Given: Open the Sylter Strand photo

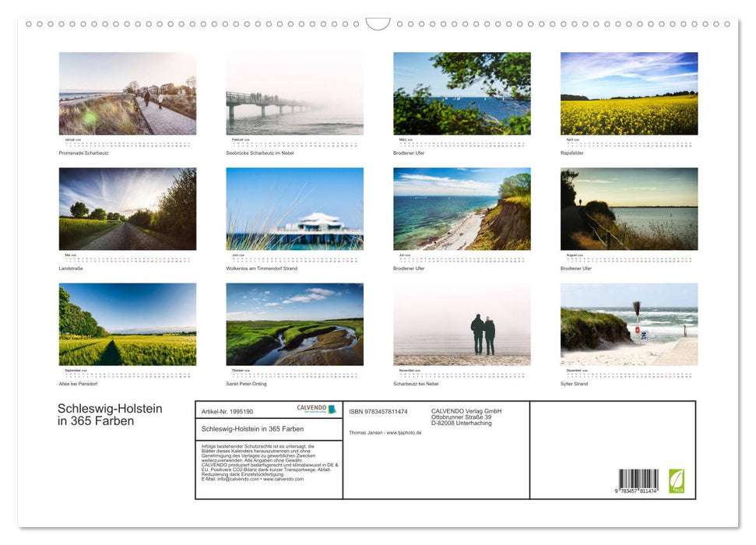Looking at the screenshot, I should pos(628,323).
